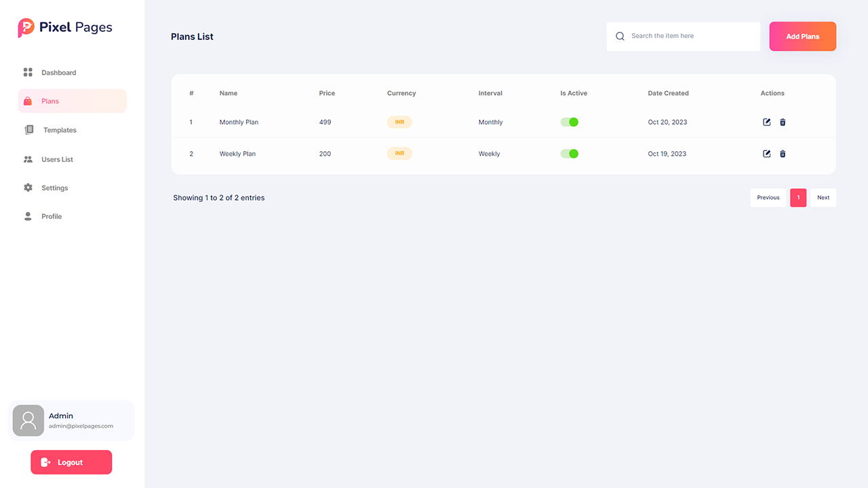Open the Templates menu item

[x=60, y=130]
